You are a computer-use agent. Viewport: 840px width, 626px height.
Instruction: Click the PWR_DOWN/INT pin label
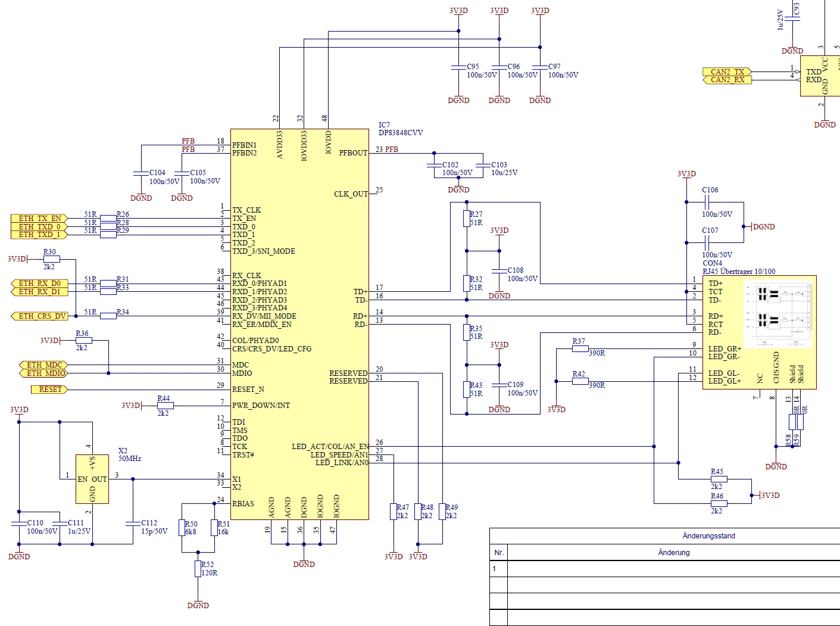261,406
